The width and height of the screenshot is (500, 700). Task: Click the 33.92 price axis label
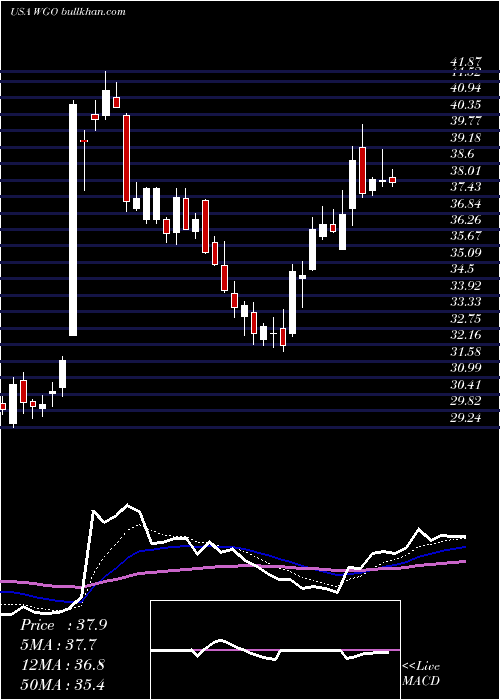coord(466,286)
